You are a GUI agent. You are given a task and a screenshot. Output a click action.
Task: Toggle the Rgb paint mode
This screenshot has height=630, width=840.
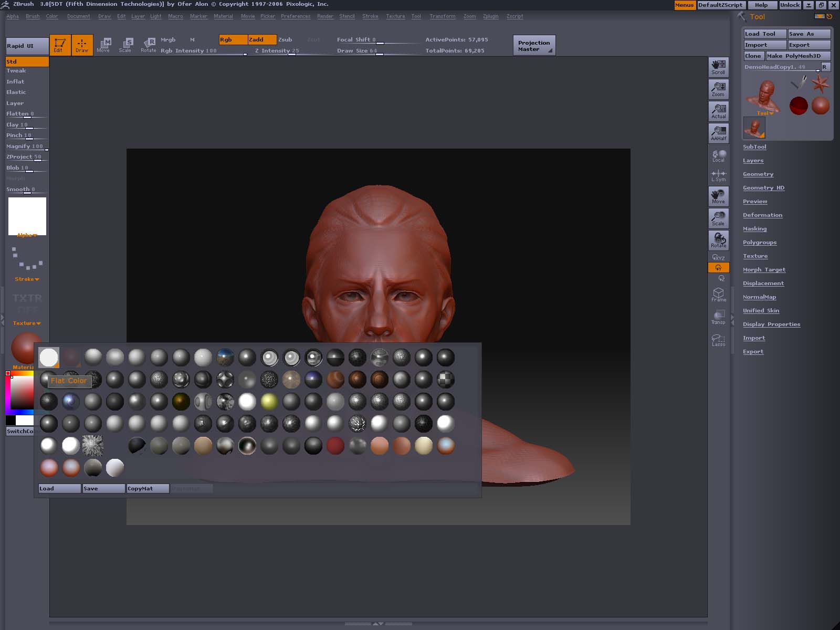point(233,40)
